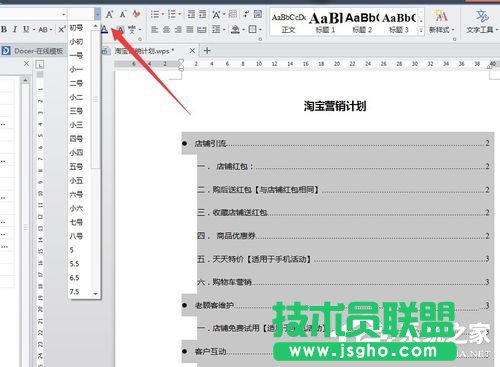Toggle italic formatting
This screenshot has width=500, height=367.
click(15, 29)
